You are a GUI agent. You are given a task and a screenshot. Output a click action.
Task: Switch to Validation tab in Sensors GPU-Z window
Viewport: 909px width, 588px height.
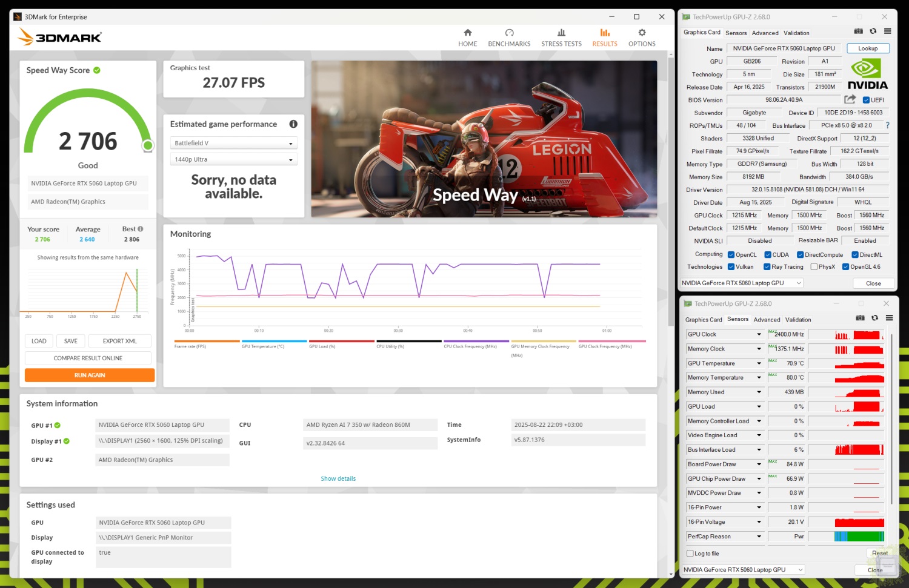coord(798,320)
